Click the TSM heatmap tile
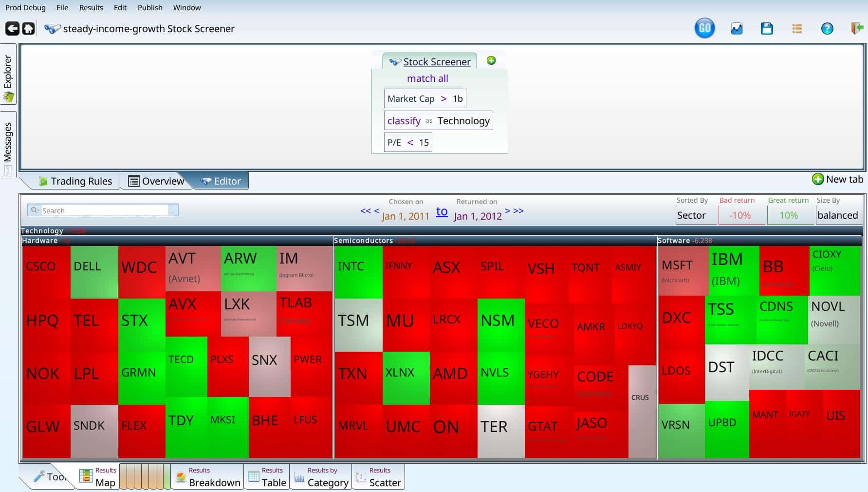The height and width of the screenshot is (492, 868). [x=358, y=325]
